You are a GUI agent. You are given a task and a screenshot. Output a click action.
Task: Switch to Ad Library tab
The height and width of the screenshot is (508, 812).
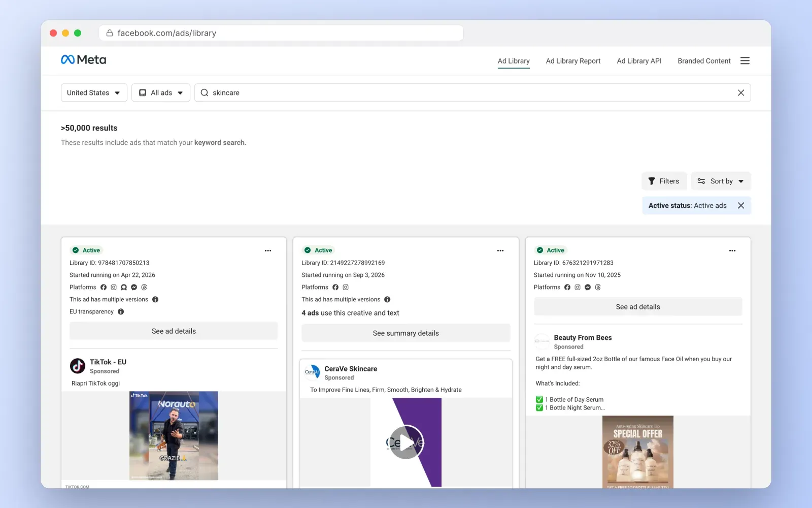[514, 61]
